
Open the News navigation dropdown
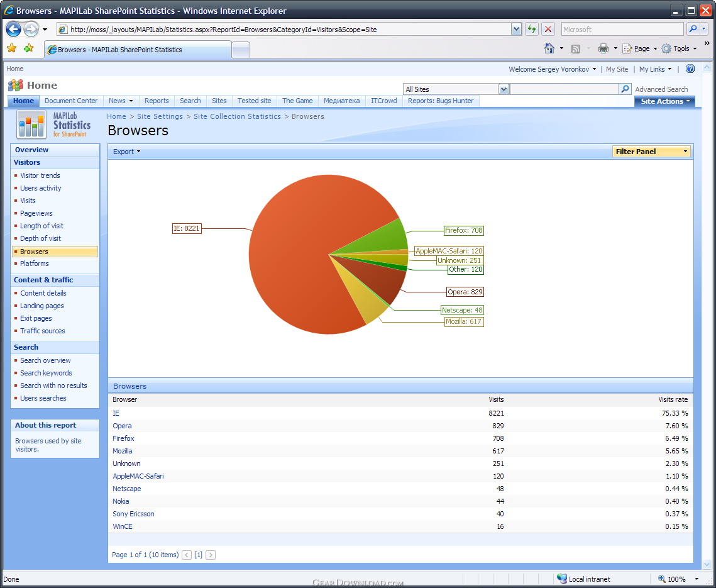coord(121,101)
